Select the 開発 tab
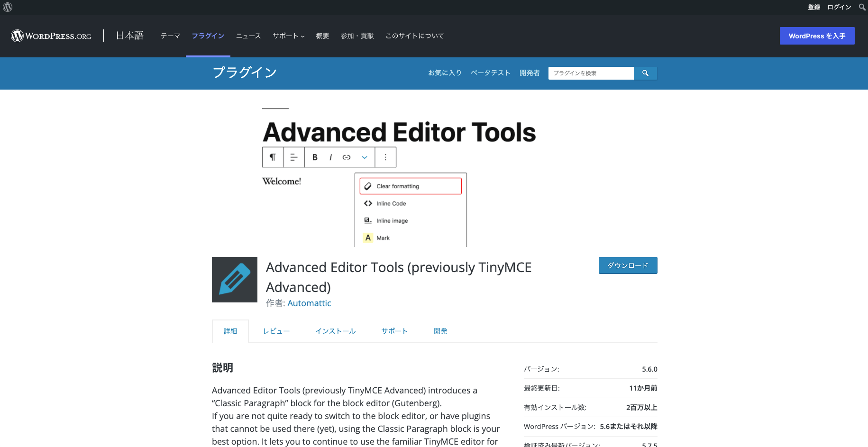Screen dimensions: 868x447 click(440, 331)
